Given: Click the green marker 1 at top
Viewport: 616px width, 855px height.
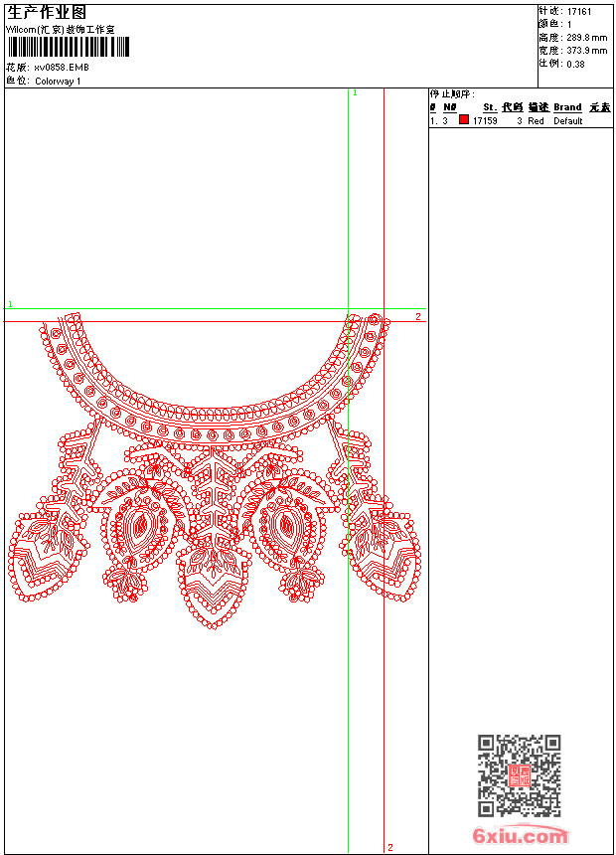Looking at the screenshot, I should 355,92.
